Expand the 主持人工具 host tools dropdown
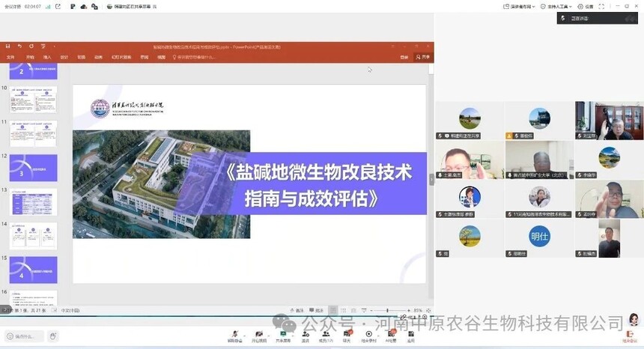This screenshot has width=644, height=349. 556,7
